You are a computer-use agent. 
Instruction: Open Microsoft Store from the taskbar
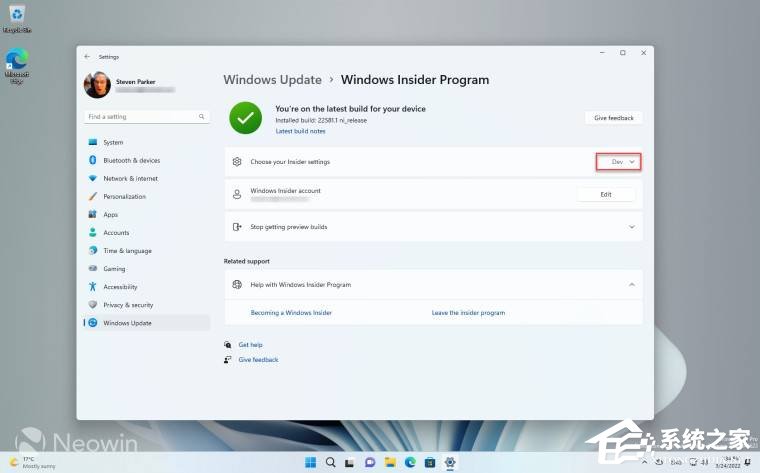coord(430,462)
